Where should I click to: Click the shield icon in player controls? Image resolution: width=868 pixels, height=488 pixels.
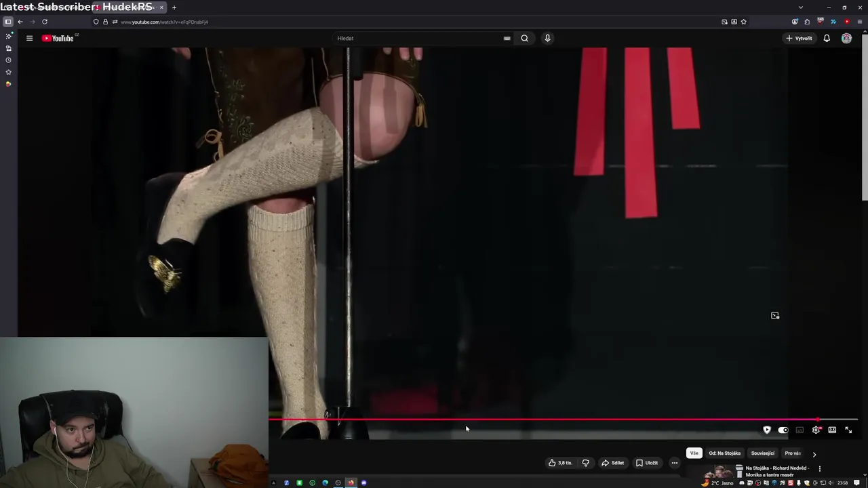767,430
